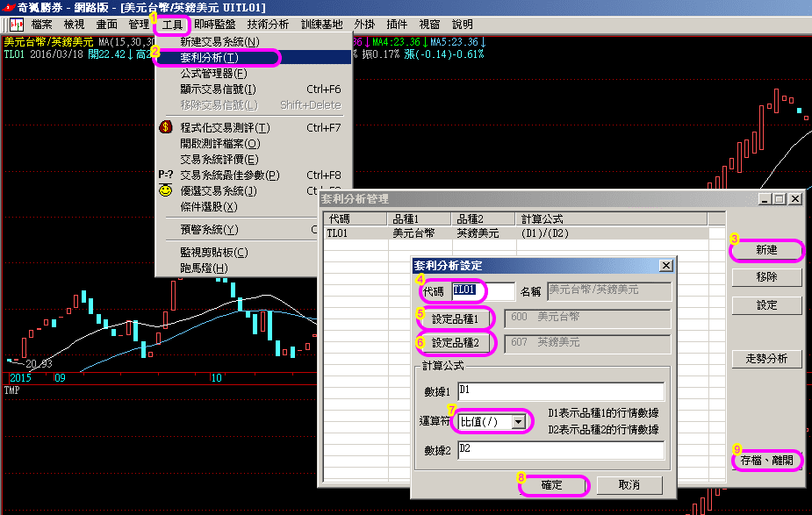The image size is (812, 515).
Task: Open the 運算符 比值(/) dropdown arrow
Action: click(521, 422)
